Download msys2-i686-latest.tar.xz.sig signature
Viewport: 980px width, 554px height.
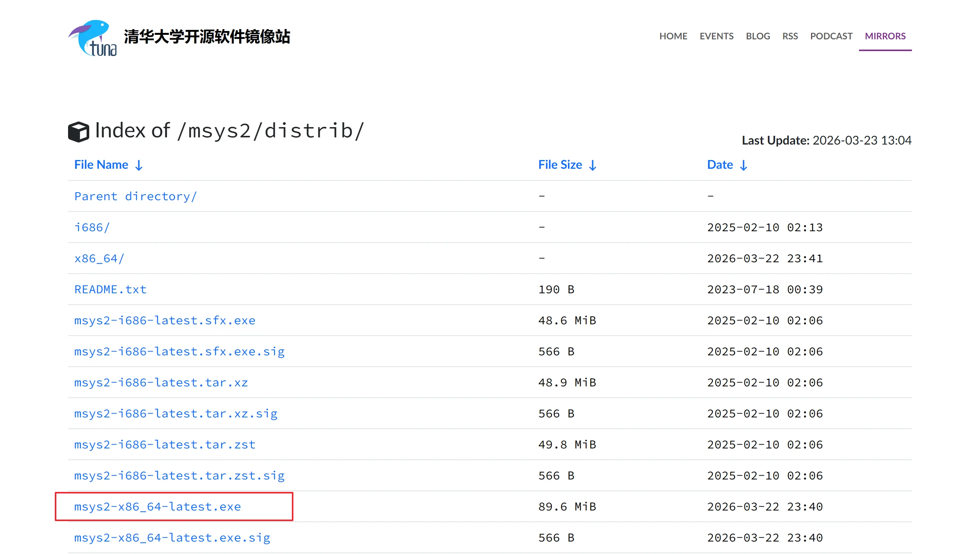point(176,414)
